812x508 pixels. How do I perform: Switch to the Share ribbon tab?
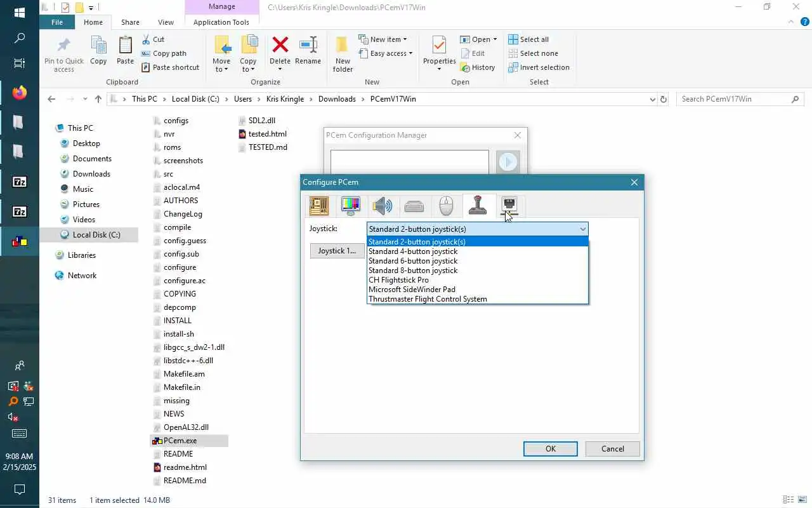[x=130, y=22]
